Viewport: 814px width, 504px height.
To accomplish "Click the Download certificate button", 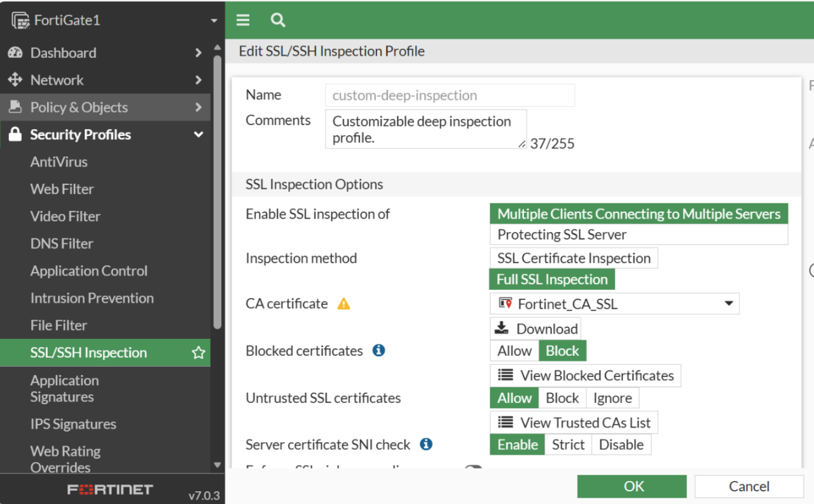I will tap(535, 329).
